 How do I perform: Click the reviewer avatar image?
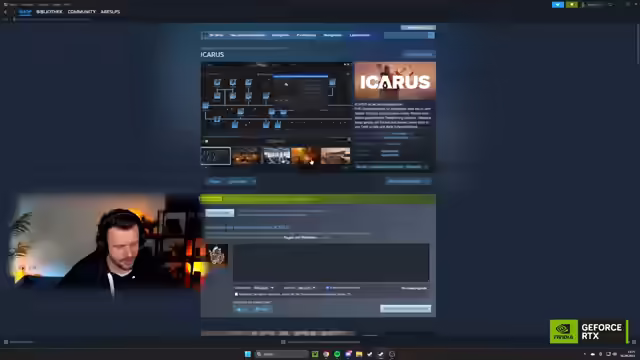click(217, 255)
